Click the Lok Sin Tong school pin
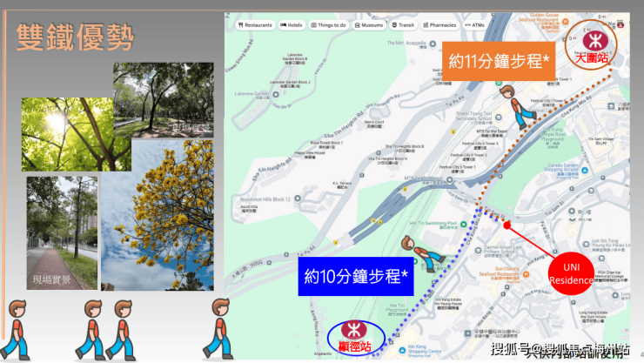The width and height of the screenshot is (644, 363). (x=585, y=245)
